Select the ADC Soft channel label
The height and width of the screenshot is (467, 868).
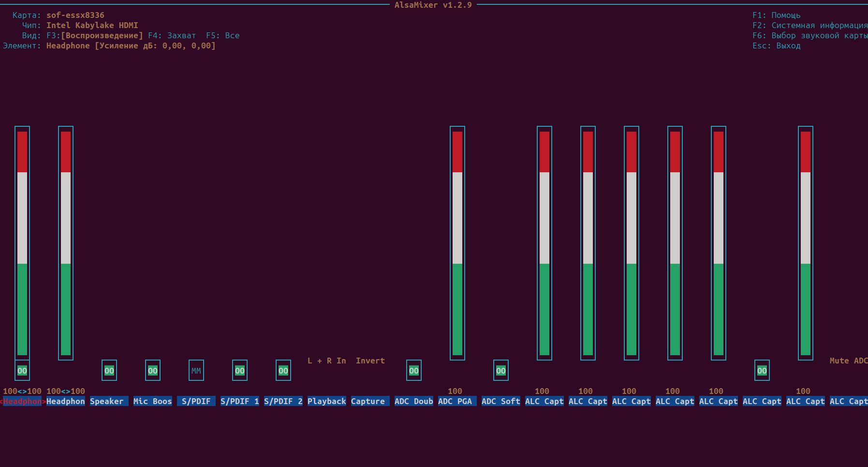[501, 401]
